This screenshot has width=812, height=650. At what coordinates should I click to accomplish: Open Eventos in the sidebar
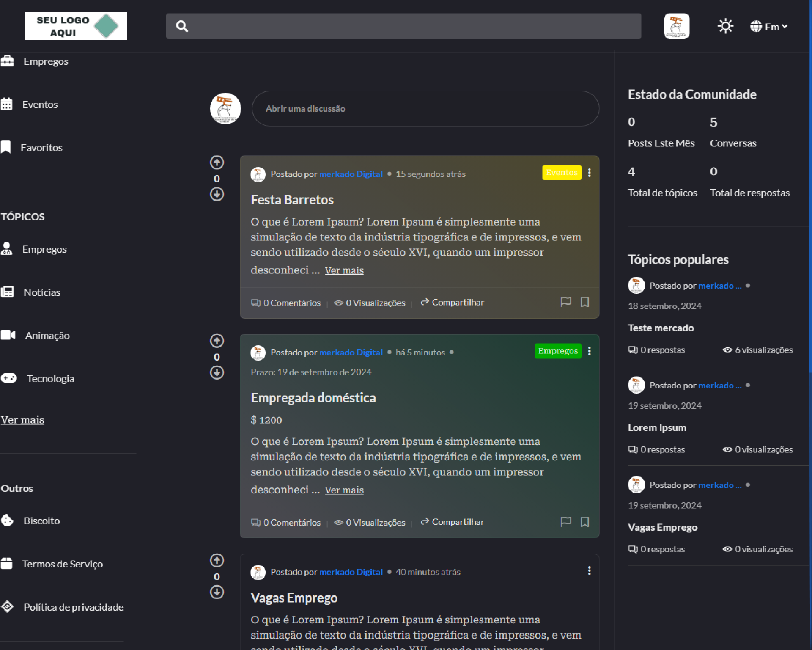click(40, 104)
